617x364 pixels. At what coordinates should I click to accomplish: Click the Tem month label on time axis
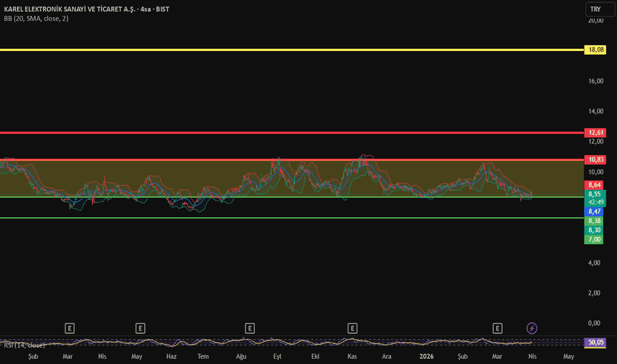[203, 357]
